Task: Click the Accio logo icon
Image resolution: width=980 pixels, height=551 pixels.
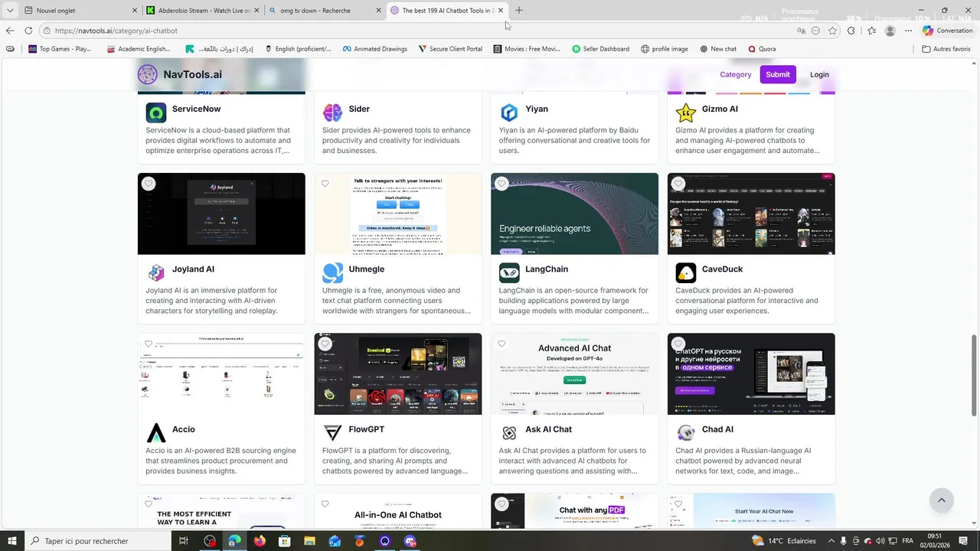Action: click(156, 433)
